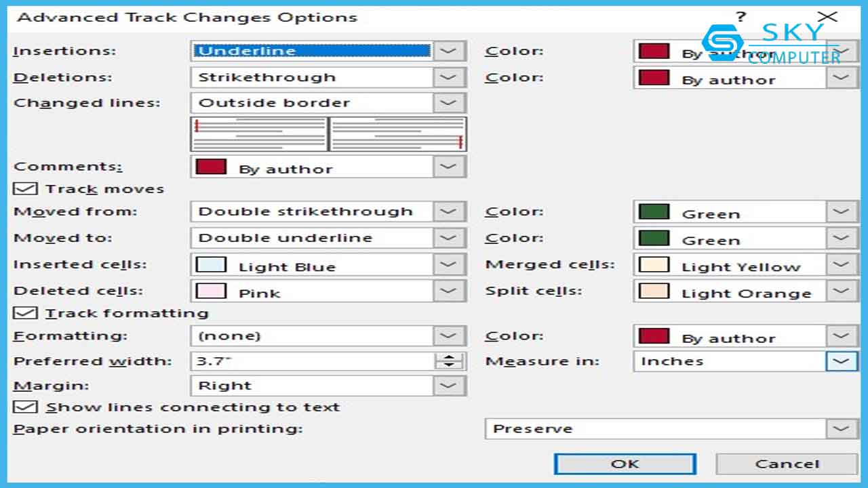Expand the Measure in Inches dropdown

point(840,361)
